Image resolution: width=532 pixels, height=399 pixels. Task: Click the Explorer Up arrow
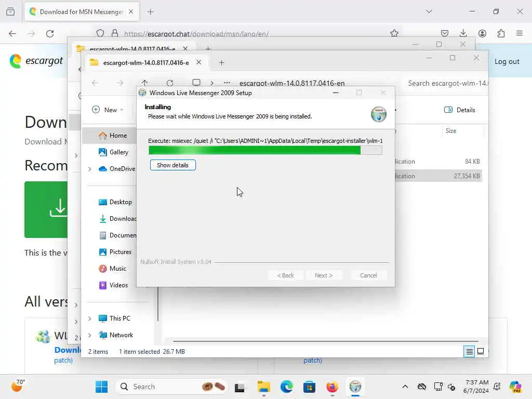click(144, 83)
